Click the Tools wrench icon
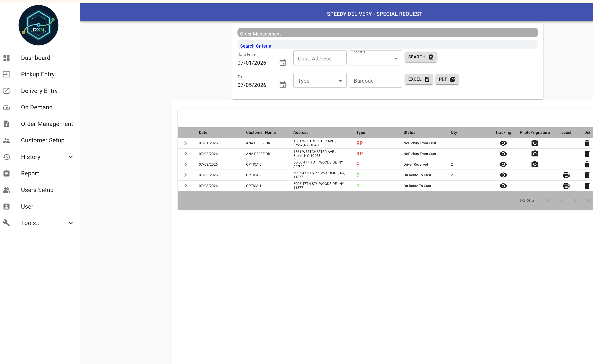The width and height of the screenshot is (593, 364). (6, 223)
